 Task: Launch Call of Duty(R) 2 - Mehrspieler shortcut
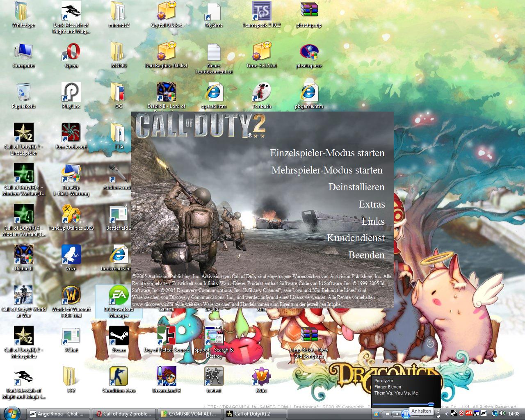(x=23, y=342)
